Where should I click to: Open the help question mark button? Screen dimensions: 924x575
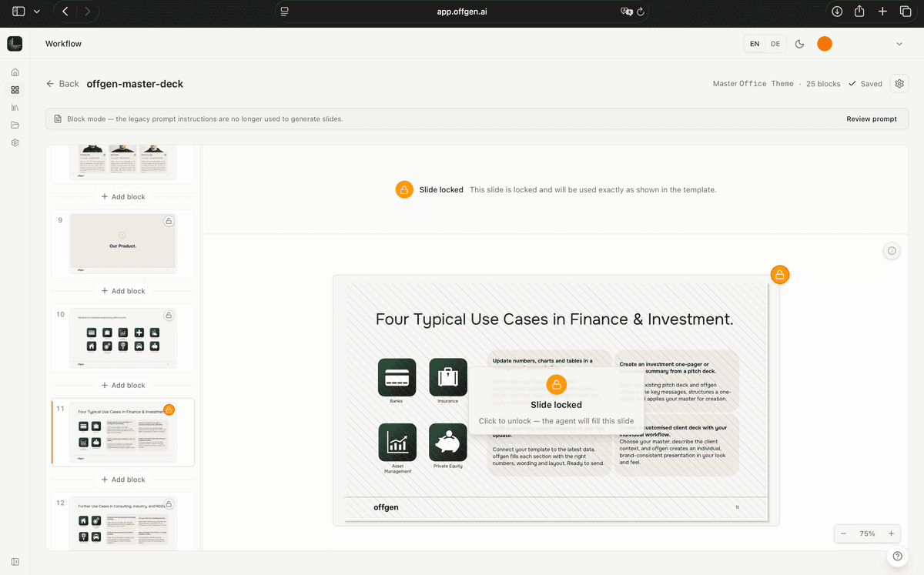[x=897, y=557]
